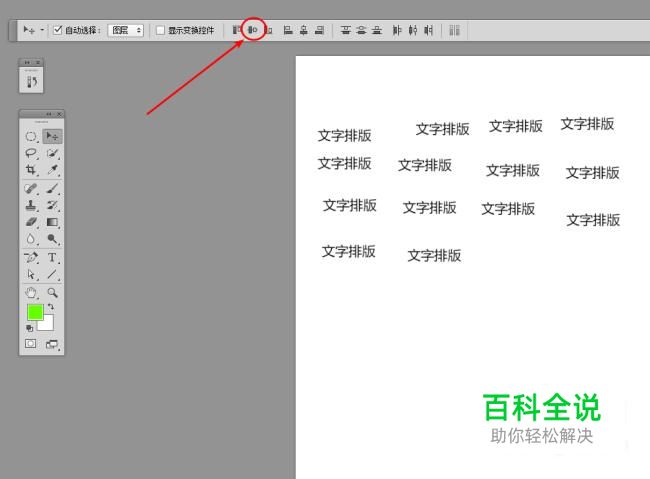Select the Brush tool
Screen dimensions: 650x479
pyautogui.click(x=52, y=189)
